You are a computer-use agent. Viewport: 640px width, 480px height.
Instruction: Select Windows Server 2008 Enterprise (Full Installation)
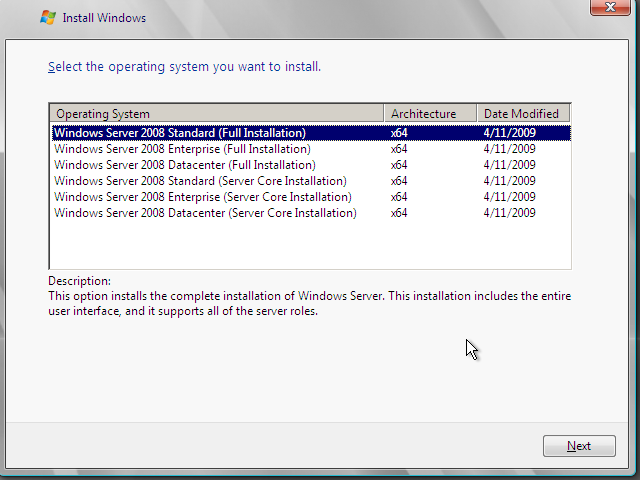(x=311, y=149)
